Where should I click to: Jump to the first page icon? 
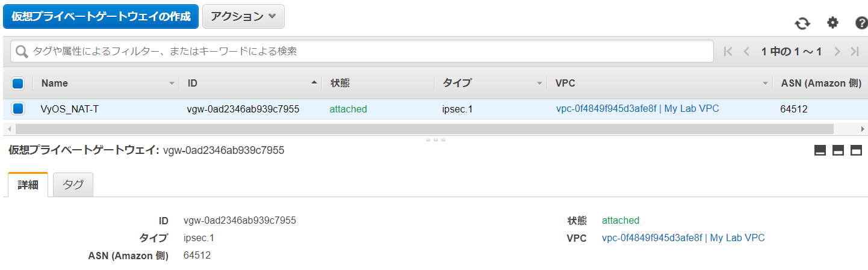click(728, 52)
